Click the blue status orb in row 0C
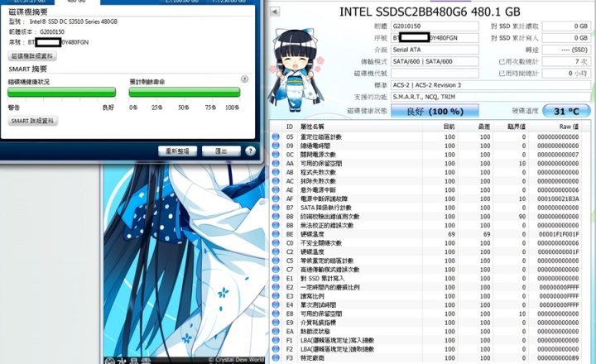 [276, 155]
